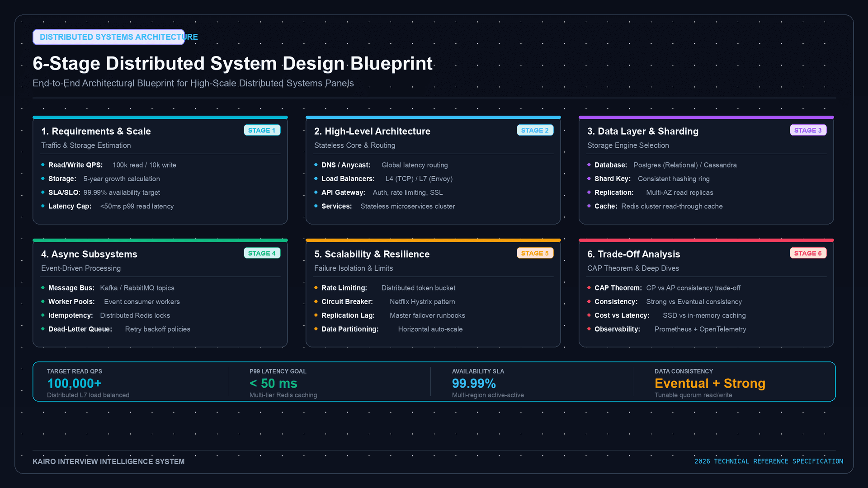Image resolution: width=868 pixels, height=488 pixels.
Task: Click the '3. Data Layer & Sharding' heading
Action: coord(643,131)
